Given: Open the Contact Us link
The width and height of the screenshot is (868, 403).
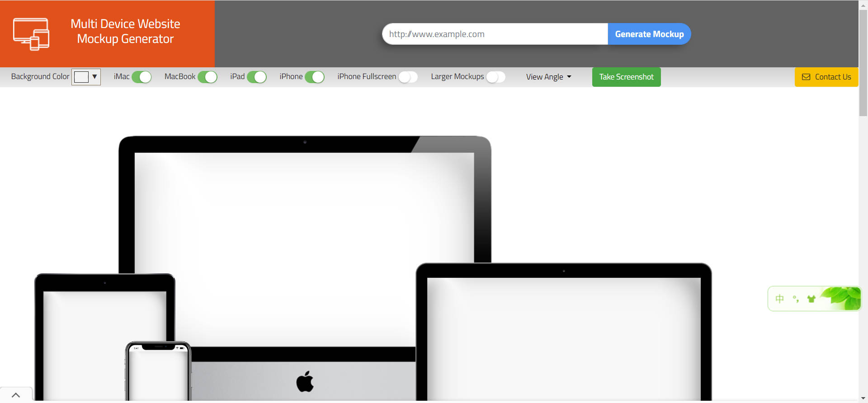Looking at the screenshot, I should click(x=832, y=77).
